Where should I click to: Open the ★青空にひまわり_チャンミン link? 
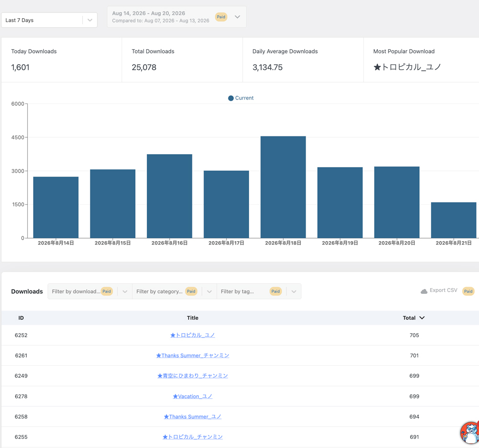coord(193,376)
